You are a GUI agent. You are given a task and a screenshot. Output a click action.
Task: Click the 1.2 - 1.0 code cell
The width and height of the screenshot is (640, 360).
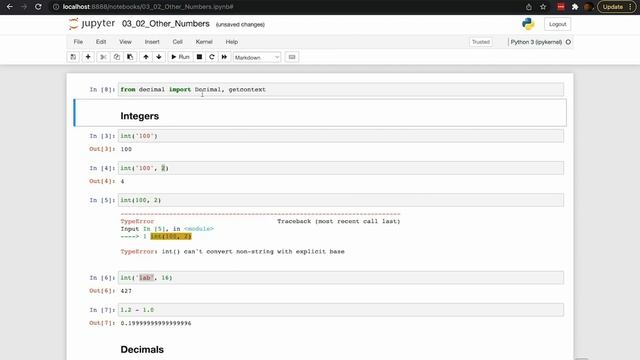pyautogui.click(x=341, y=310)
